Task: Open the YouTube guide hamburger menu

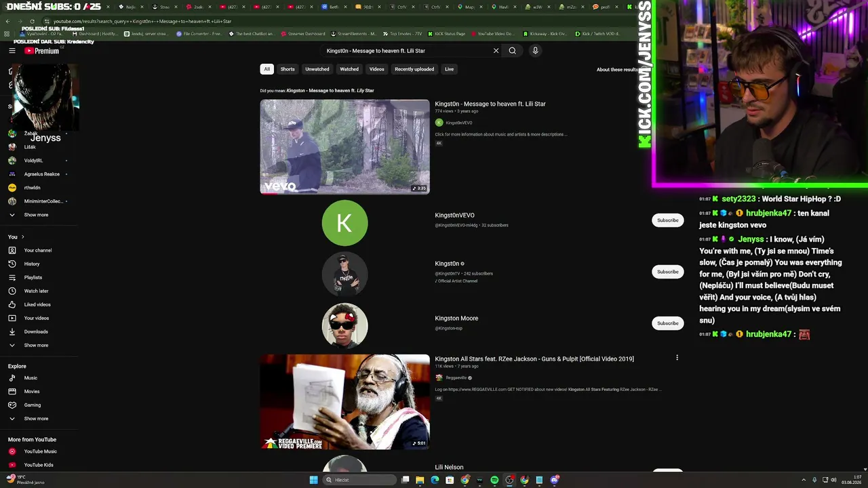Action: [x=12, y=51]
